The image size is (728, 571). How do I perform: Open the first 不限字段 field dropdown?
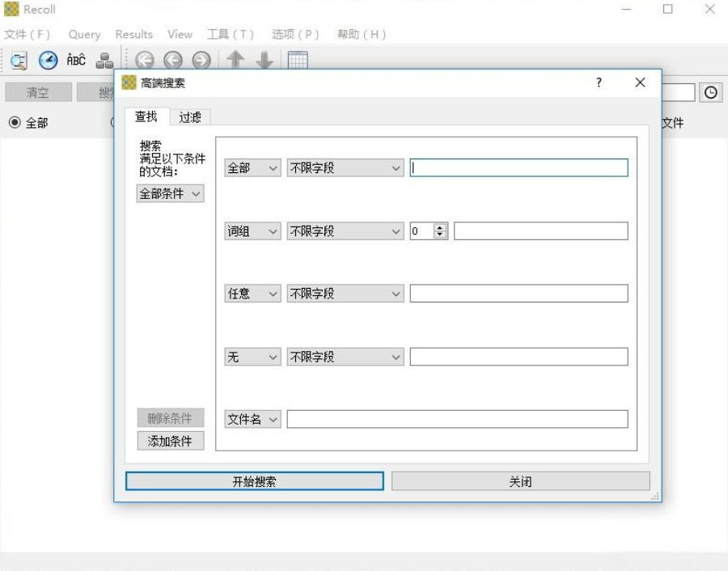point(344,167)
